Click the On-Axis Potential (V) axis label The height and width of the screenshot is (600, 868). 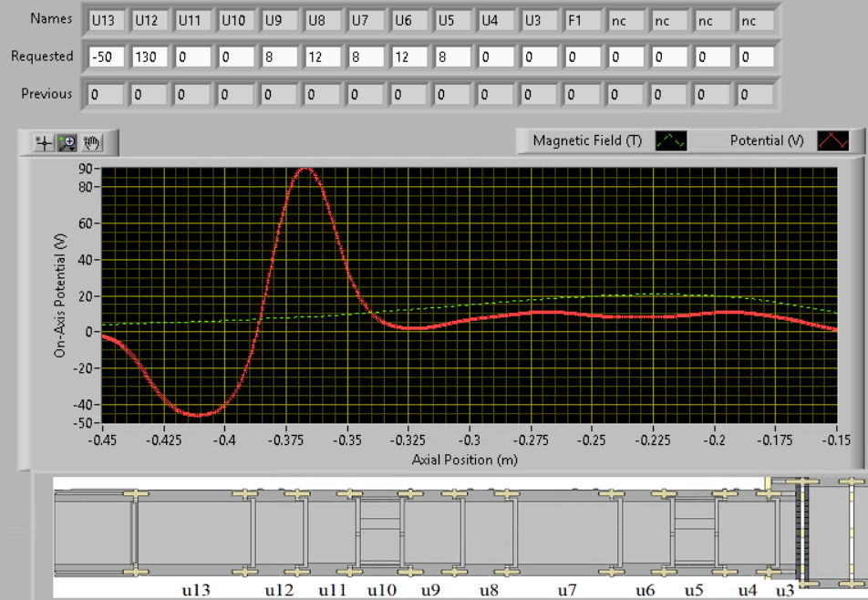pos(60,295)
